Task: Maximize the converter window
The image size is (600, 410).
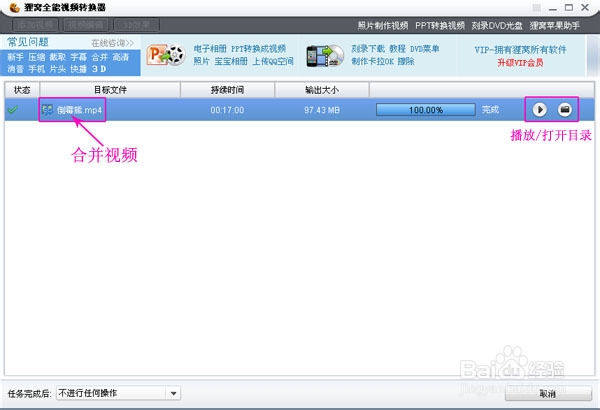Action: click(569, 8)
